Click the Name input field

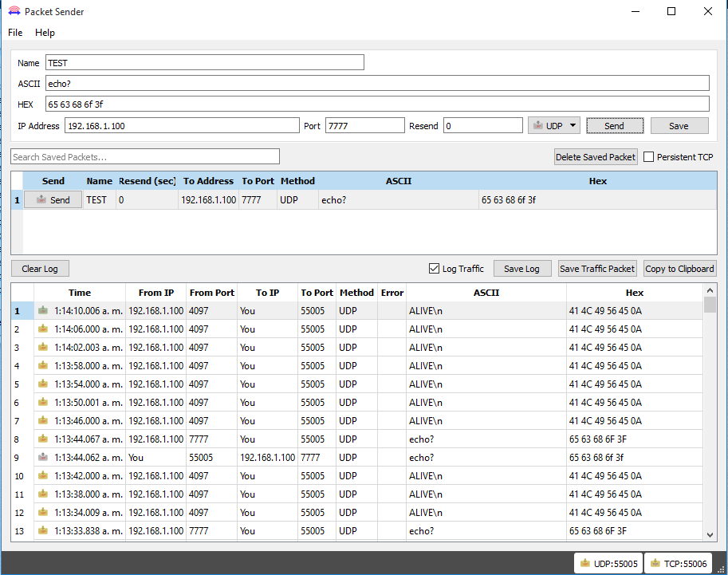pyautogui.click(x=205, y=63)
